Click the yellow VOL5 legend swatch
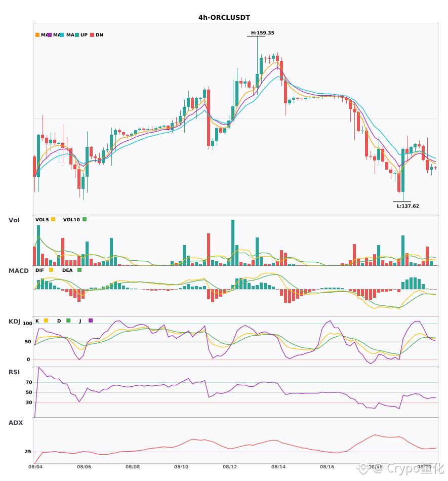Viewport: 448px width, 481px height. (x=53, y=219)
